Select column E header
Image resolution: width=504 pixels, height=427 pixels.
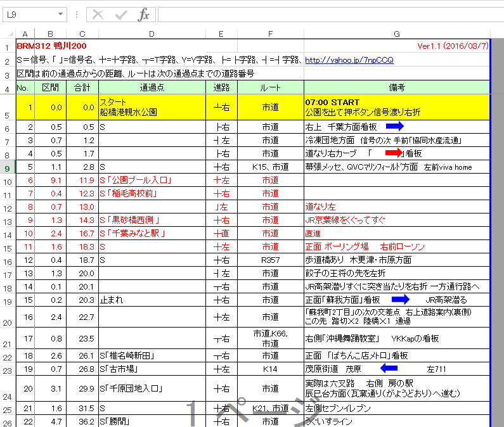pos(221,34)
